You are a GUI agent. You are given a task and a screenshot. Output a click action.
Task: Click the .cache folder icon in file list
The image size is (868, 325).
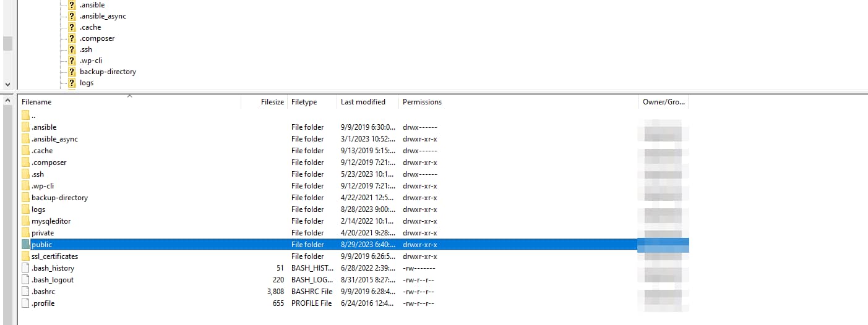[25, 151]
